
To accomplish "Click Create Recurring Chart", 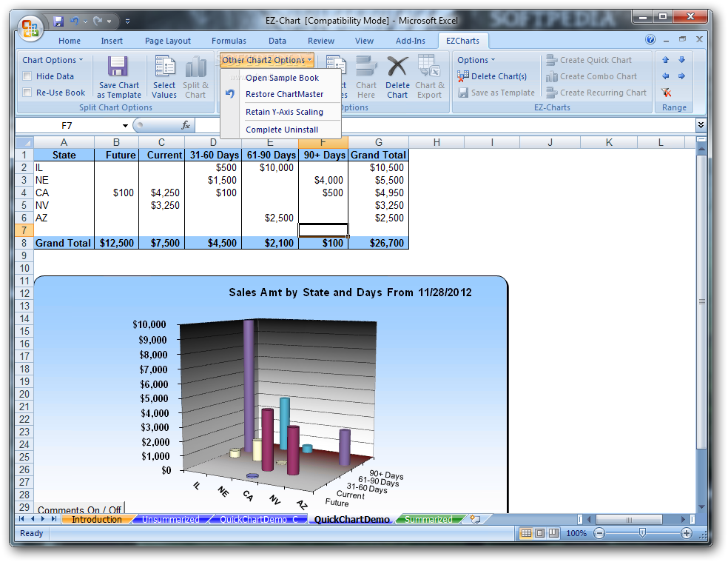I will point(596,93).
